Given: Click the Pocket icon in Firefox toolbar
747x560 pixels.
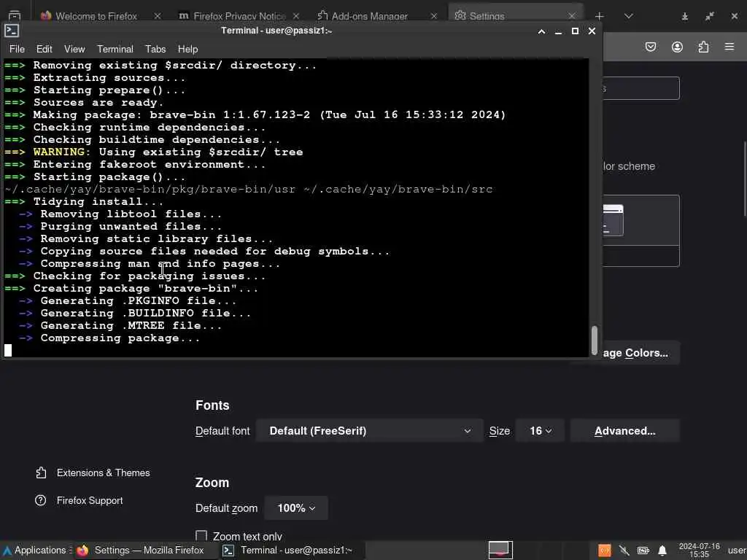Looking at the screenshot, I should [x=650, y=47].
